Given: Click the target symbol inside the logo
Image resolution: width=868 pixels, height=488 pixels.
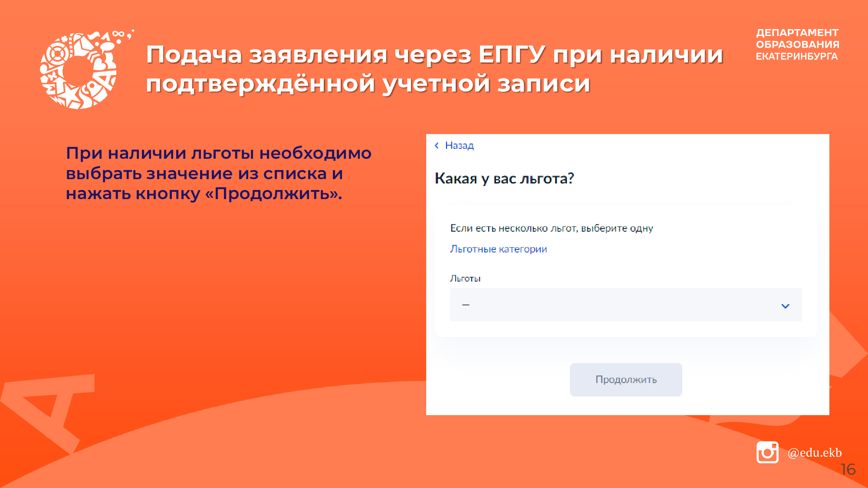Looking at the screenshot, I should point(57,54).
